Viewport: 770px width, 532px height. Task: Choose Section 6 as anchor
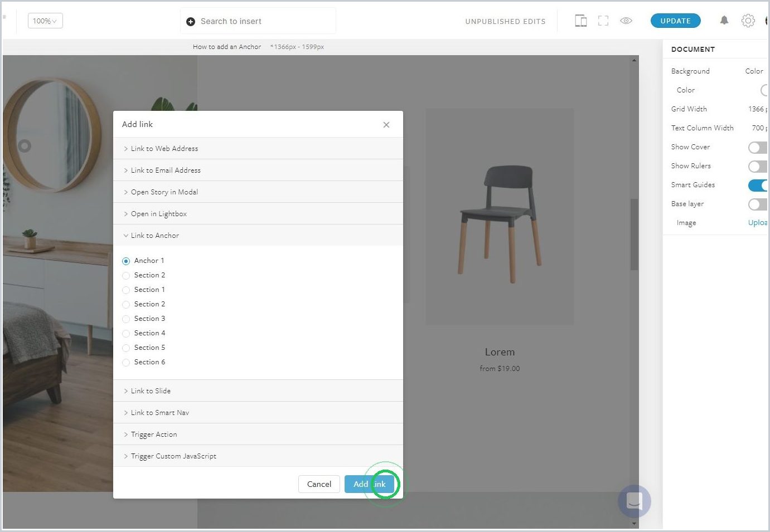click(126, 362)
